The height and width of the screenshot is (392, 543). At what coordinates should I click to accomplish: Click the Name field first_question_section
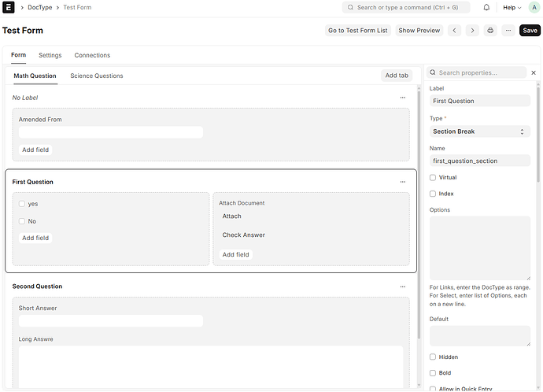tap(479, 161)
